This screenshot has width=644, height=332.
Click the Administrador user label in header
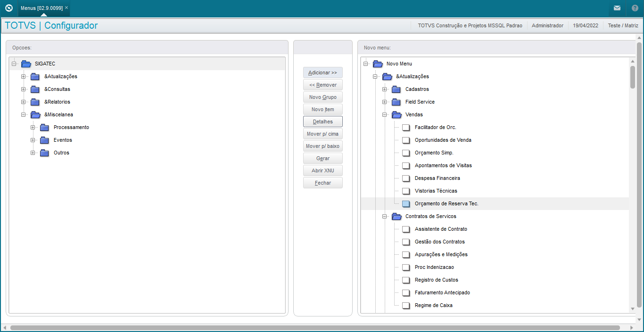click(x=547, y=25)
